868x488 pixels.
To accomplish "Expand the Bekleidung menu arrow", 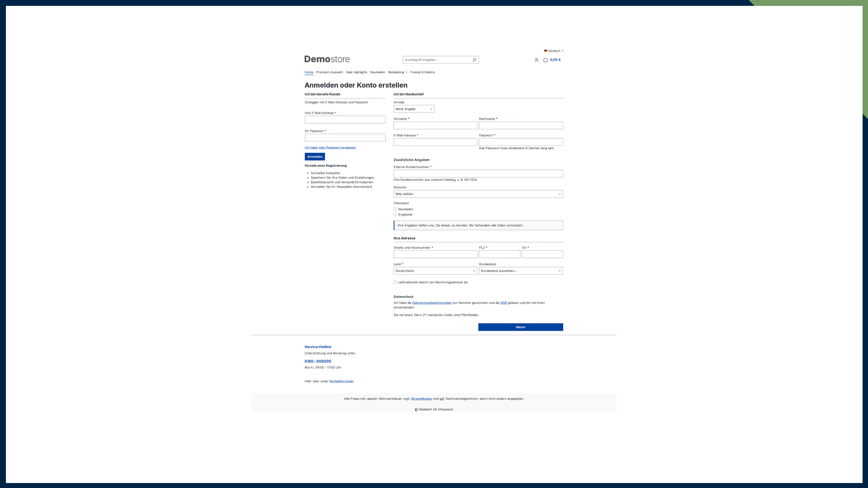I will (x=406, y=72).
